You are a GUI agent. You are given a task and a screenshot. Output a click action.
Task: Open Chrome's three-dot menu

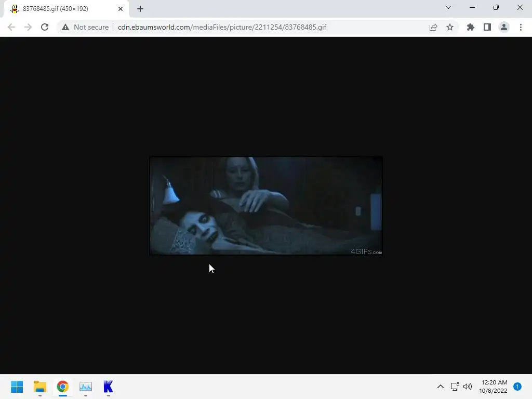521,27
